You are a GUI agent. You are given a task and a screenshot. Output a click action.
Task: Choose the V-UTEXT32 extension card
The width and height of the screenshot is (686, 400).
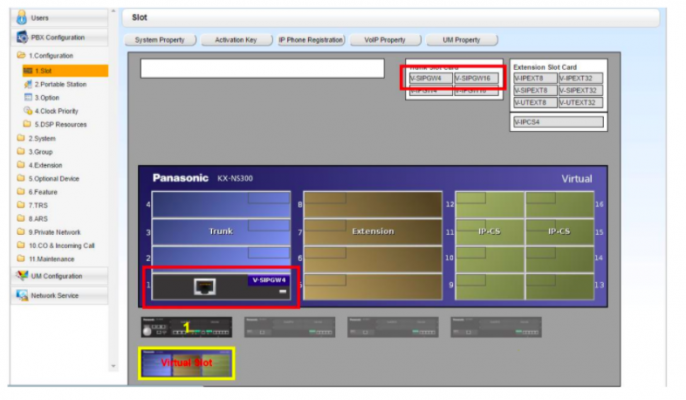pos(578,102)
